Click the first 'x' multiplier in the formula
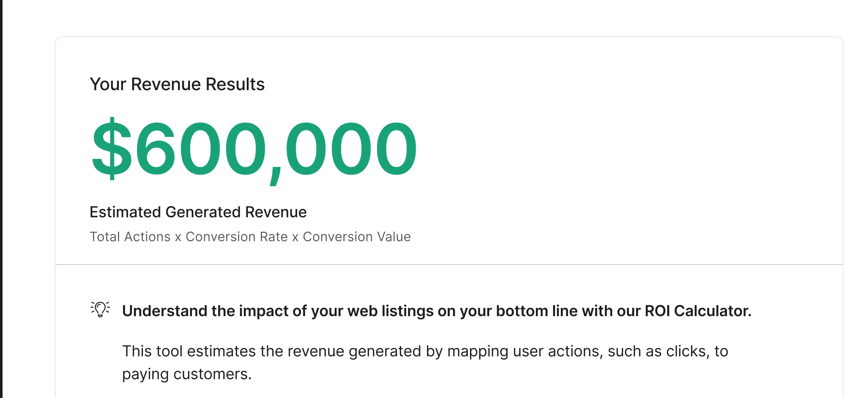 [x=178, y=238]
